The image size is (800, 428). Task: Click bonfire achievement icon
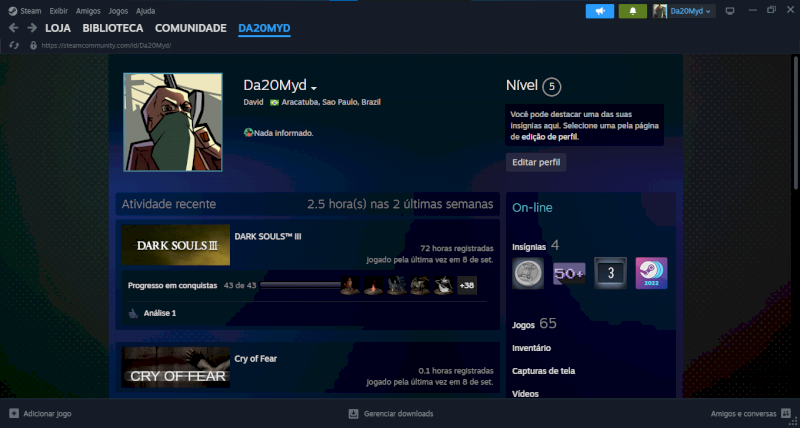pos(373,286)
